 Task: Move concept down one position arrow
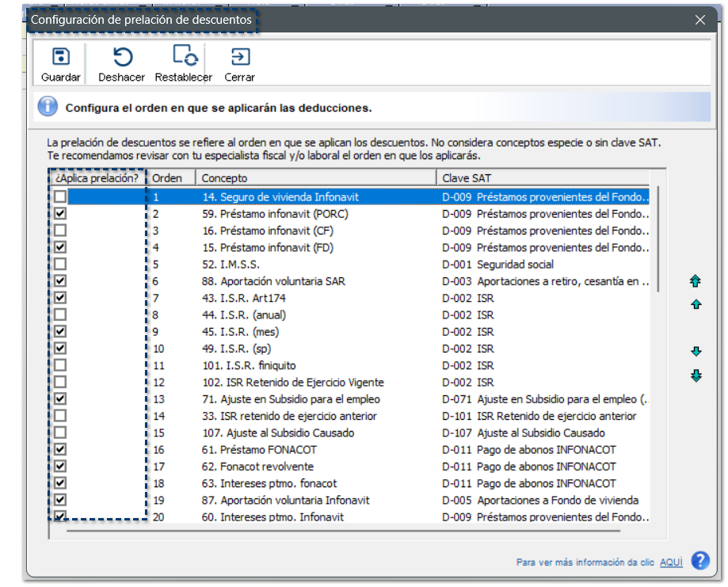[x=696, y=352]
